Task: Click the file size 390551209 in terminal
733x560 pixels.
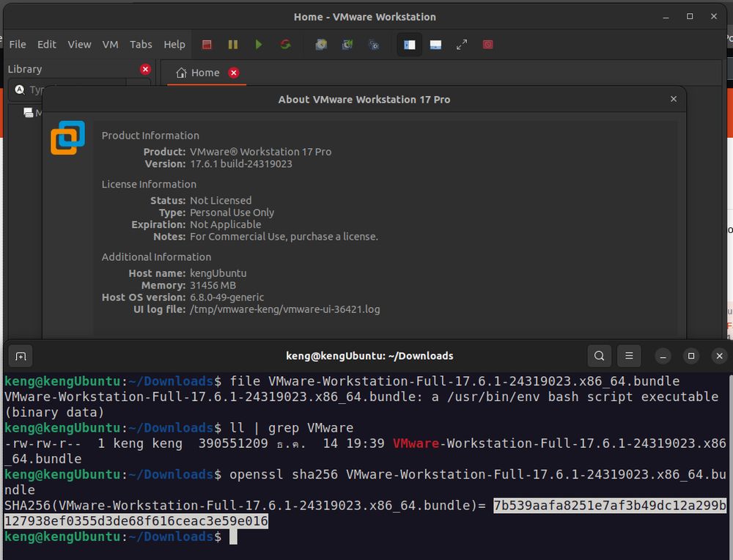Action: [x=233, y=443]
